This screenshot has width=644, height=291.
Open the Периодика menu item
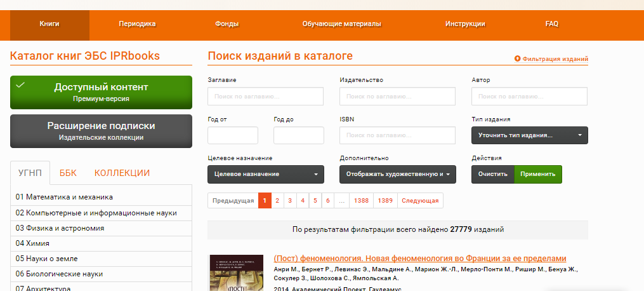point(137,24)
